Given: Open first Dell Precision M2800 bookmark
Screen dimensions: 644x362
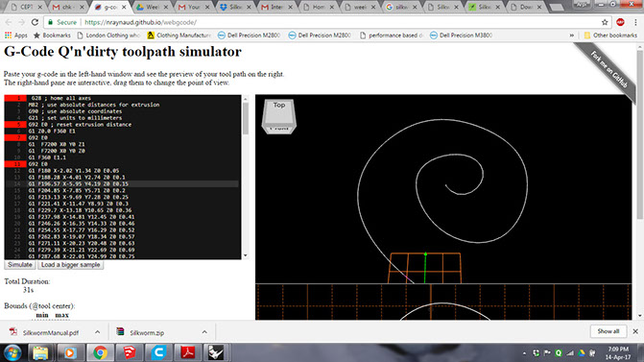Looking at the screenshot, I should coord(249,36).
